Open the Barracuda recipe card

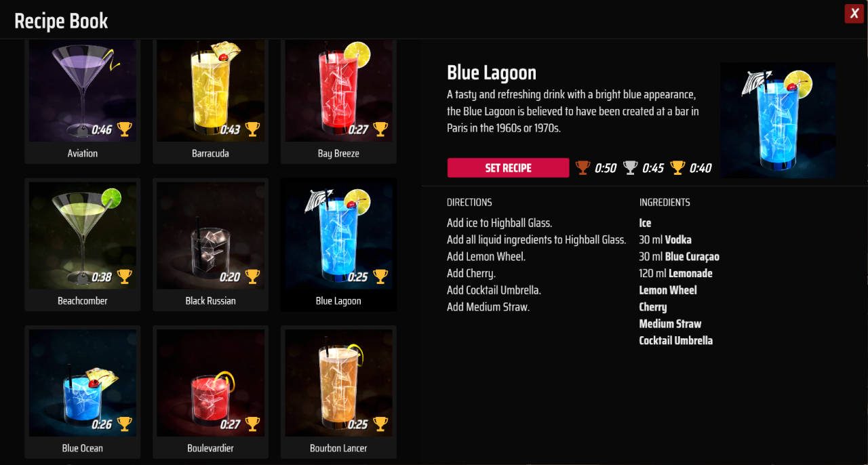[x=210, y=102]
